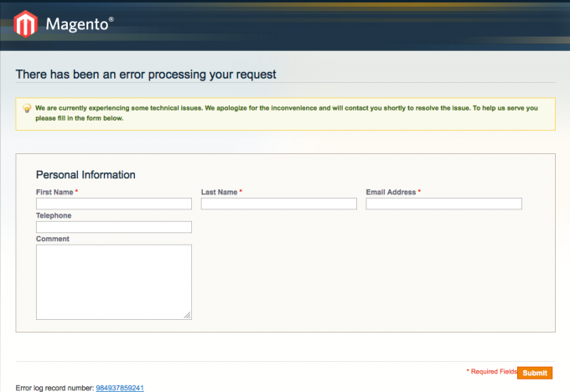Click the Personal Information section heading

[85, 175]
